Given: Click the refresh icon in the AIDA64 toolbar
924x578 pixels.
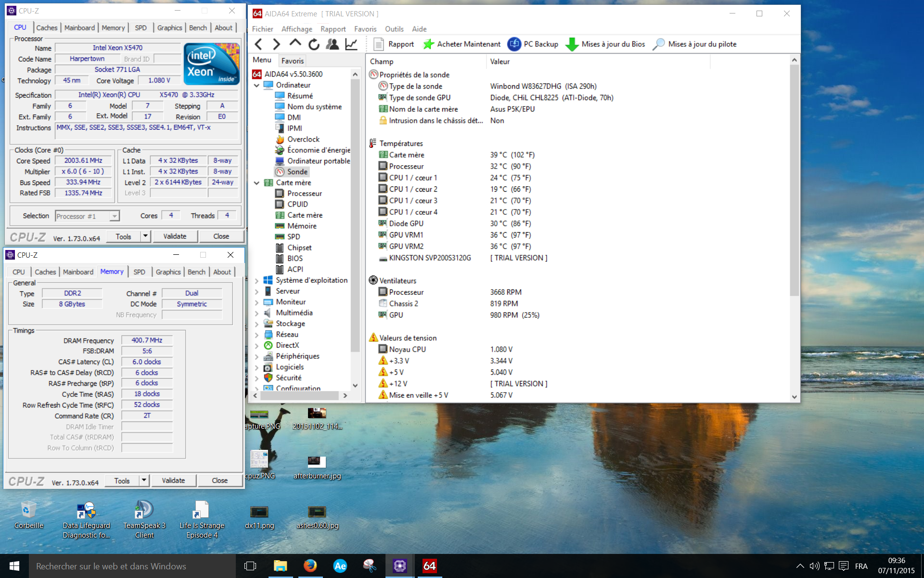Looking at the screenshot, I should point(314,44).
